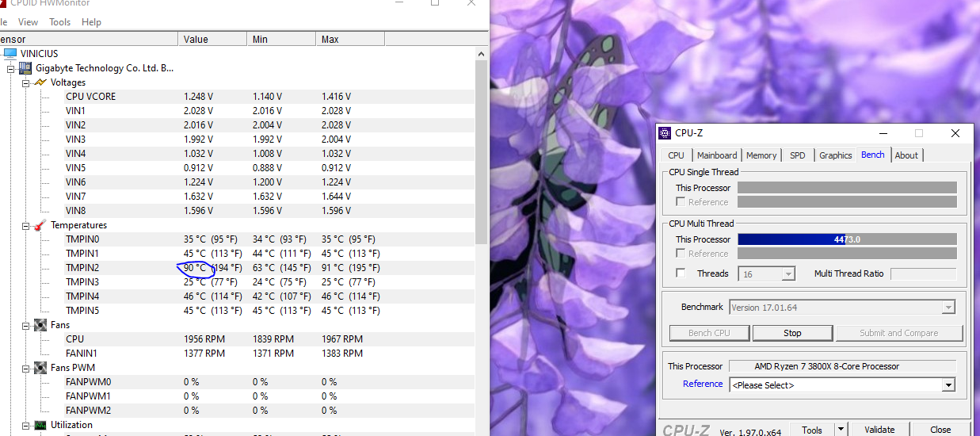Switch to the About tab
This screenshot has height=436, width=980.
pos(906,155)
